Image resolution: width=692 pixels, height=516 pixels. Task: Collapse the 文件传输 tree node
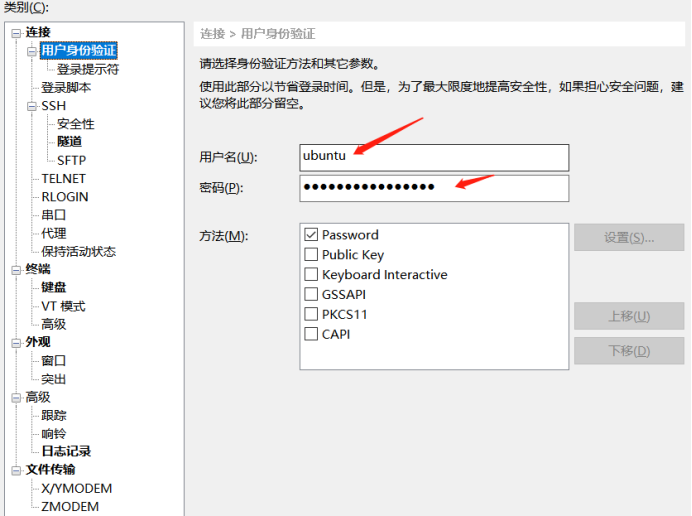(x=16, y=470)
